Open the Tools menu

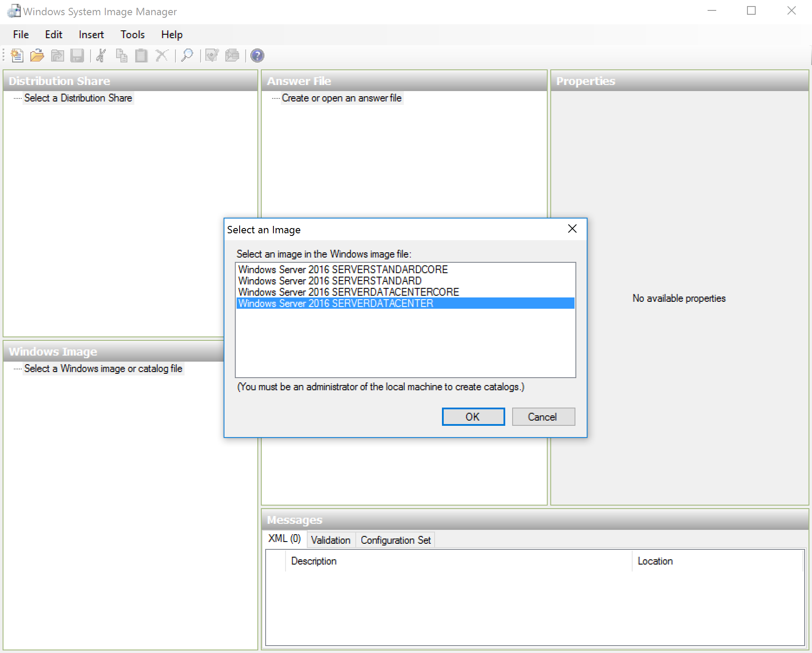132,34
